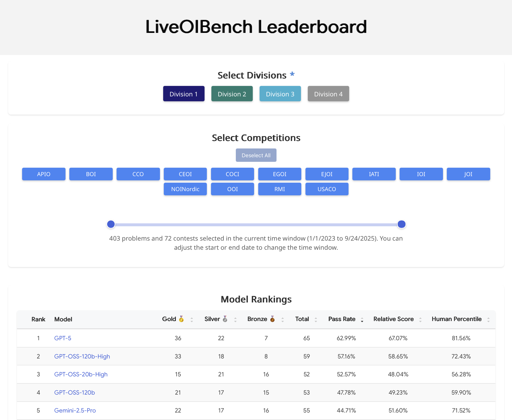Image resolution: width=512 pixels, height=420 pixels.
Task: Click the Human Percentile column header label
Action: point(457,319)
